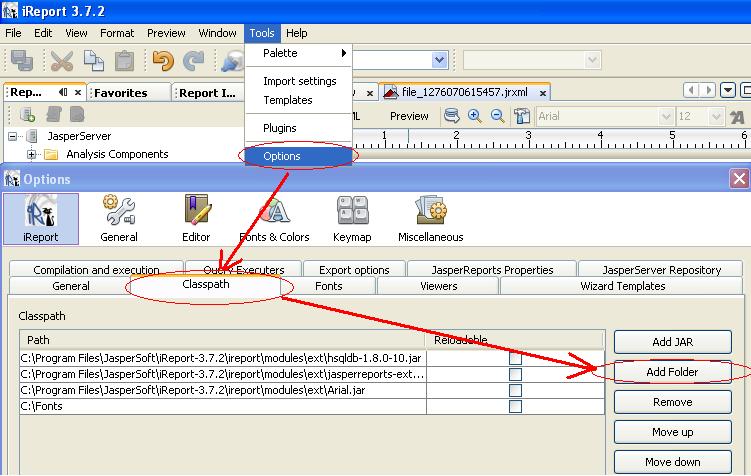Open the iReport options category
Screen dimensions: 751x476
[x=41, y=219]
